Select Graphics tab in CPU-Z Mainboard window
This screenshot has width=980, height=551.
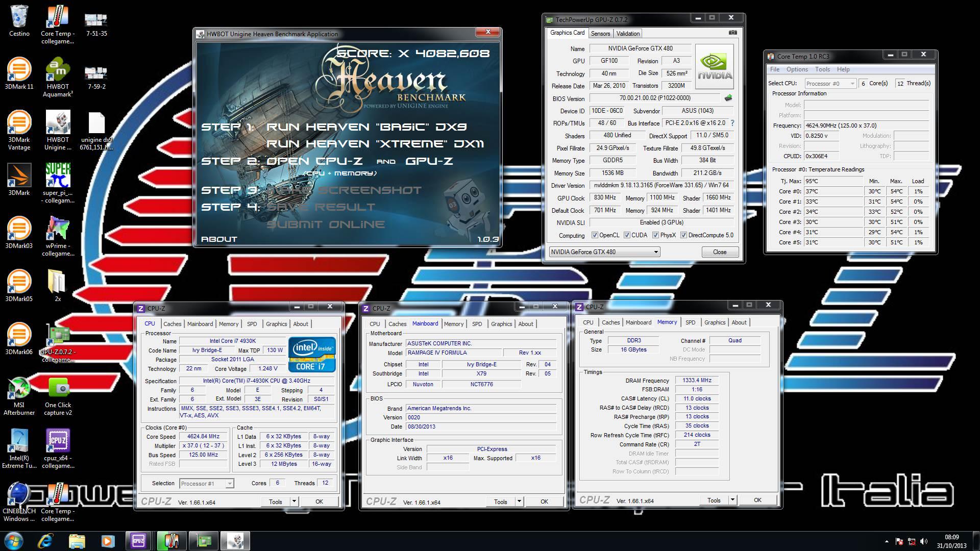(501, 324)
